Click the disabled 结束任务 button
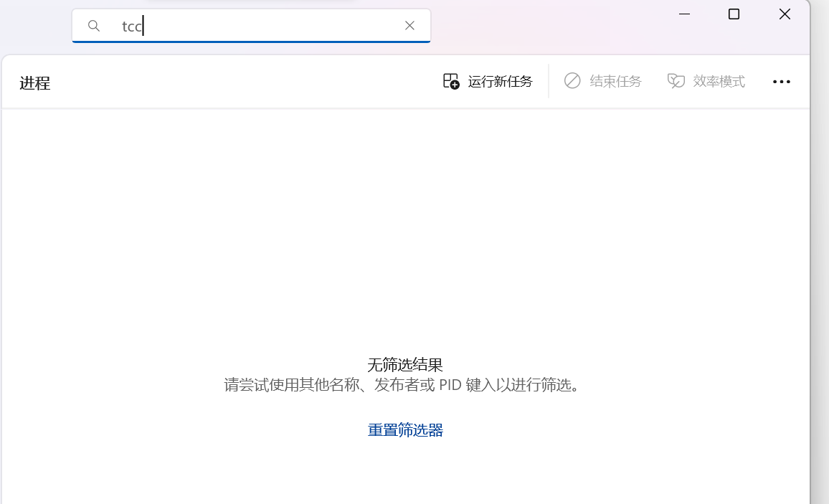Viewport: 829px width, 504px height. point(602,81)
